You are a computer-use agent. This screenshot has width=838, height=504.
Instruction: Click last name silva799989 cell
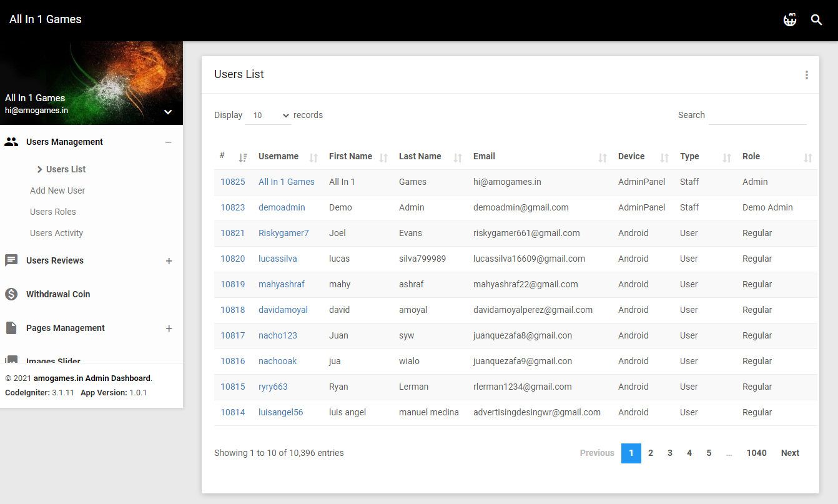(423, 259)
